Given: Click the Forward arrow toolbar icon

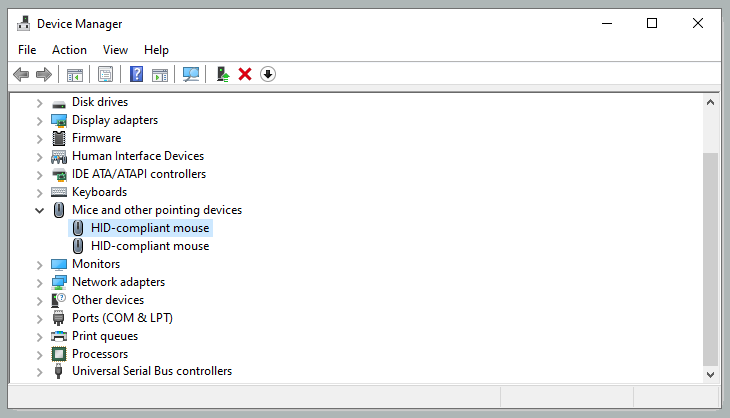Looking at the screenshot, I should tap(44, 74).
